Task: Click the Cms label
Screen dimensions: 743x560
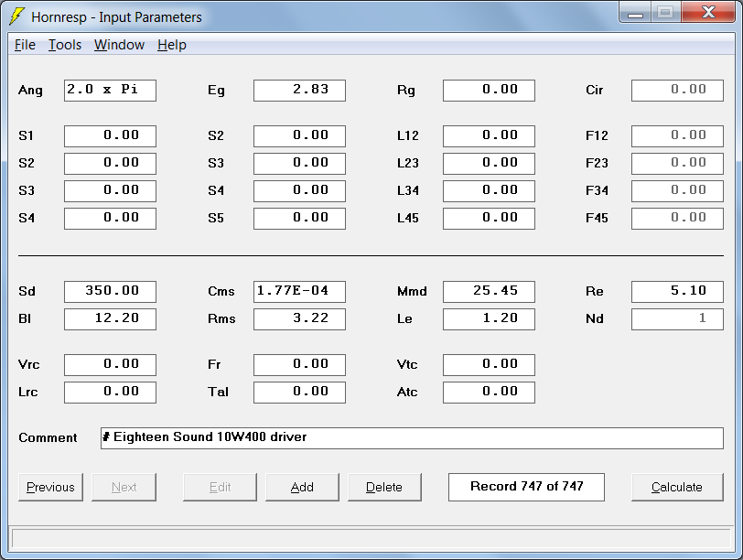Action: click(x=221, y=291)
